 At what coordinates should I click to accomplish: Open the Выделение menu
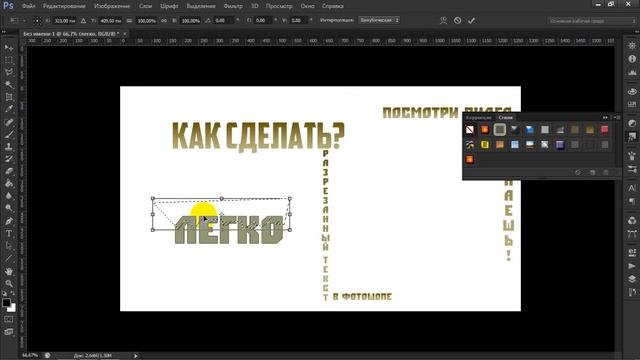[201, 6]
